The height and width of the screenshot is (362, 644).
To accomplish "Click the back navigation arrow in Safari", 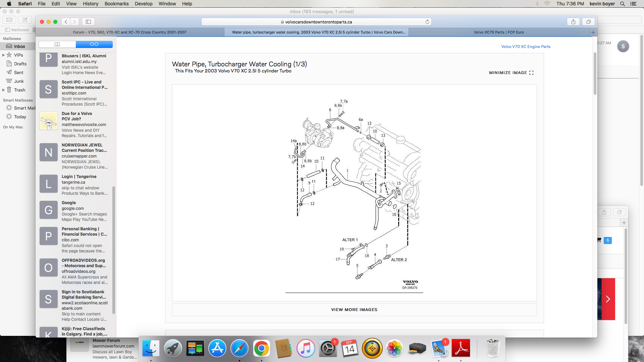I will [66, 21].
